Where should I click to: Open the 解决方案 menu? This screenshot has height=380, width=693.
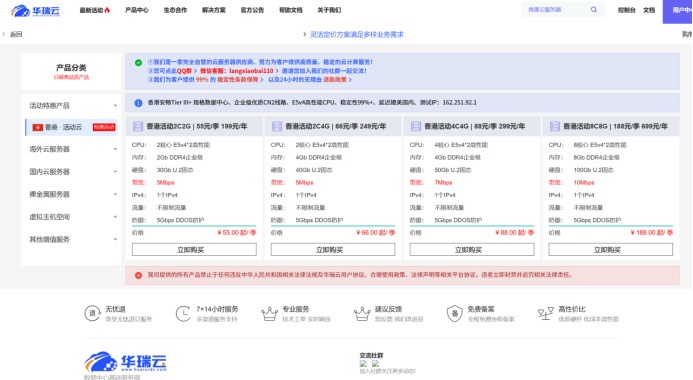(x=213, y=10)
